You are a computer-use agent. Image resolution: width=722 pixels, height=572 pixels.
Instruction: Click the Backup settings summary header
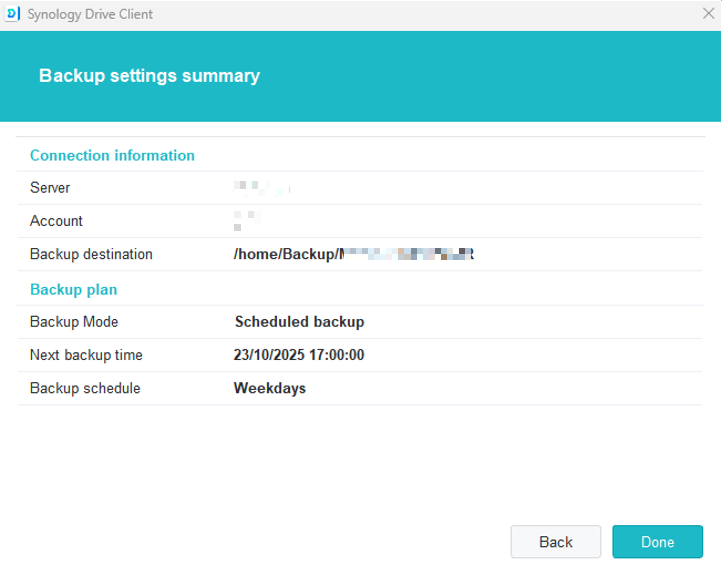pos(149,76)
